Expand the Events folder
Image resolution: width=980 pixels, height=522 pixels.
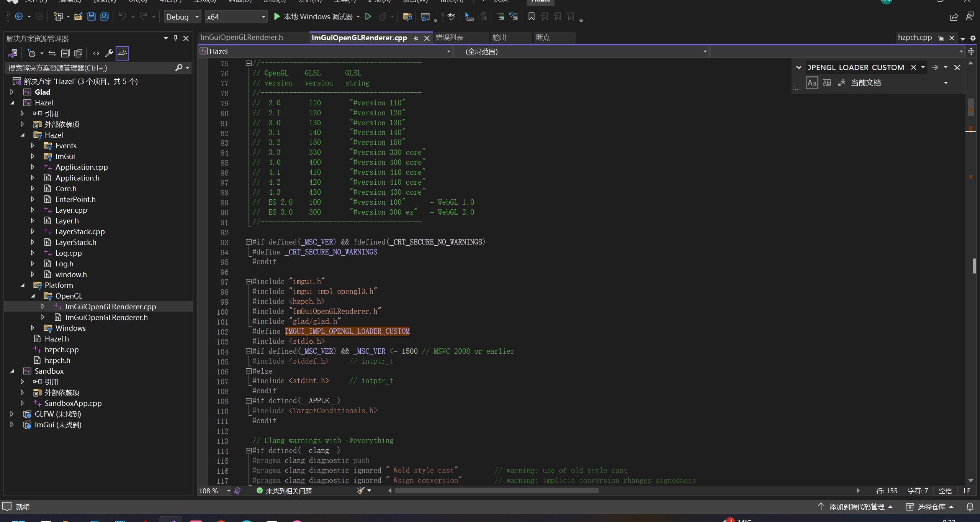pyautogui.click(x=33, y=146)
